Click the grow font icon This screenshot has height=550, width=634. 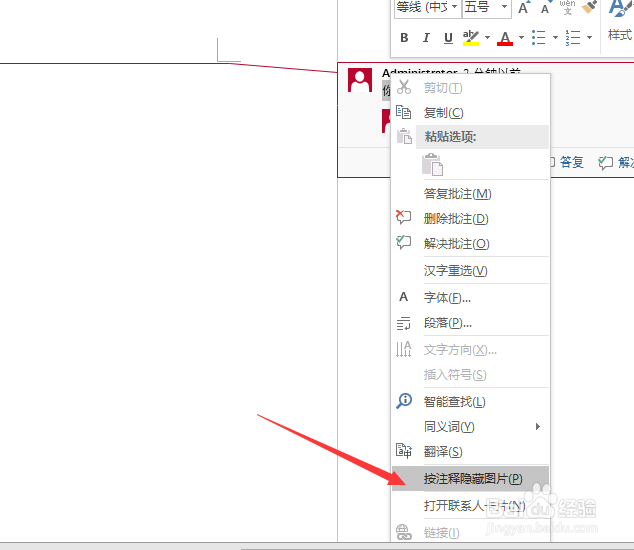(x=524, y=7)
